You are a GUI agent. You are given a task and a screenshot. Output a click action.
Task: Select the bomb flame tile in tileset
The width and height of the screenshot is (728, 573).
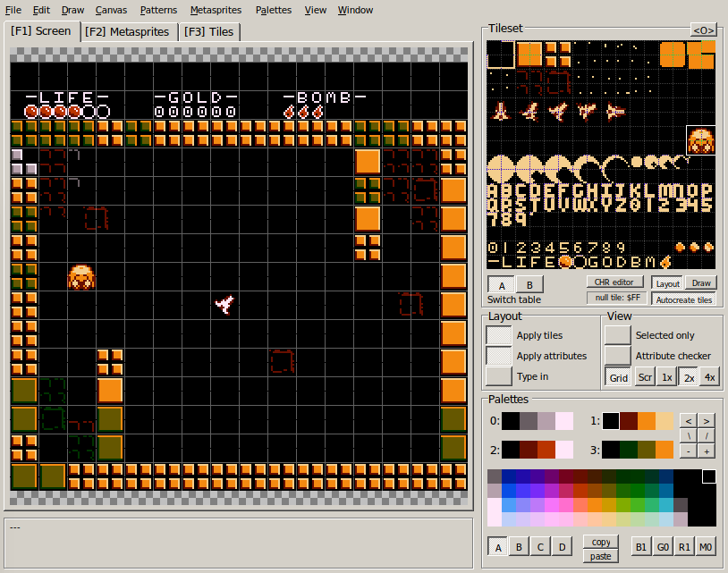tap(665, 263)
